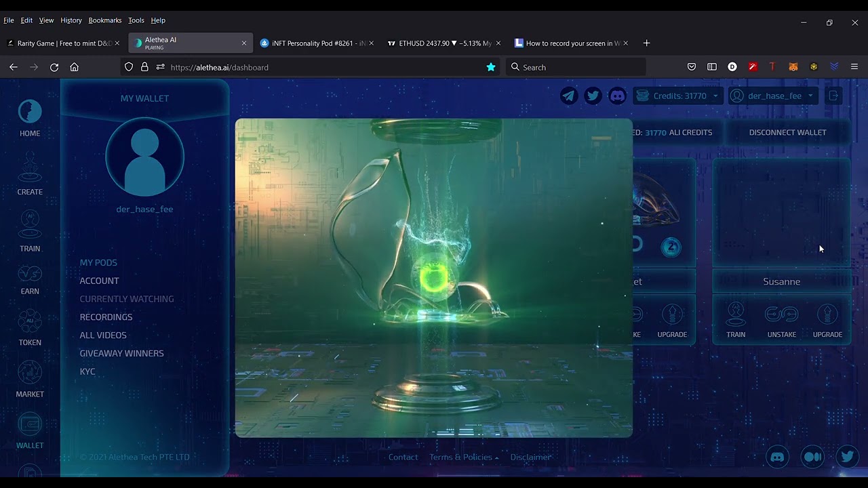This screenshot has width=868, height=488.
Task: Expand the der_hase_fee user dropdown
Action: pyautogui.click(x=774, y=96)
